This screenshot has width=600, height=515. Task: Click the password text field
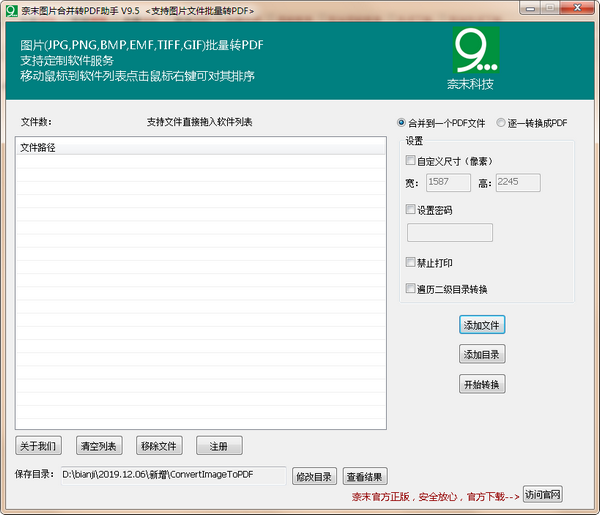click(450, 233)
